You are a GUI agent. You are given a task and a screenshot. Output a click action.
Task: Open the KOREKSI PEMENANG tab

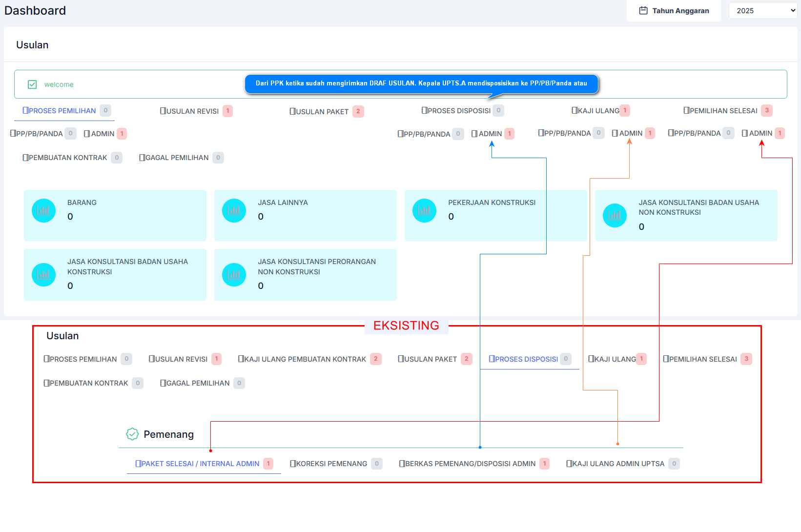click(x=331, y=464)
